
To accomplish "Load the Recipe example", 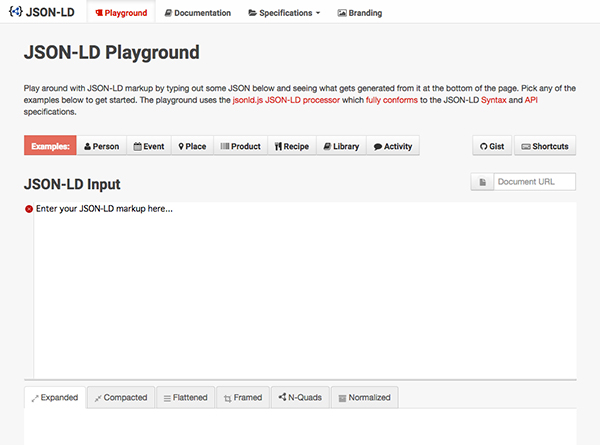I will 292,146.
